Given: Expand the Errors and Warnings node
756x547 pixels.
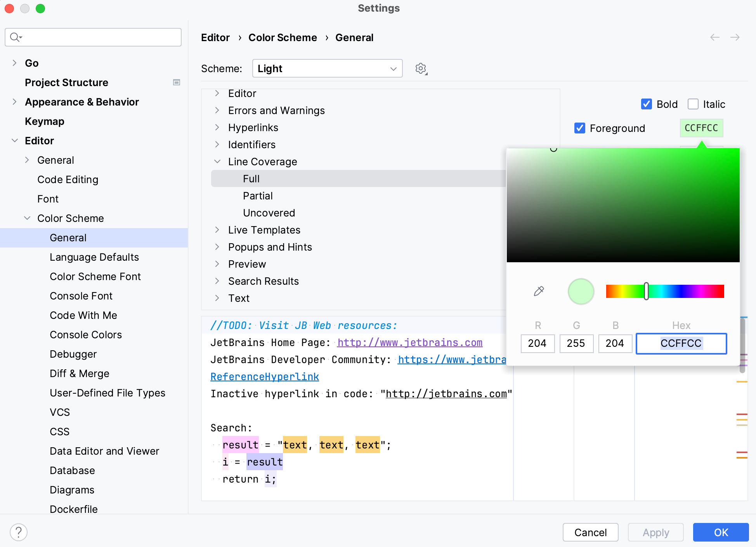Looking at the screenshot, I should (x=217, y=110).
